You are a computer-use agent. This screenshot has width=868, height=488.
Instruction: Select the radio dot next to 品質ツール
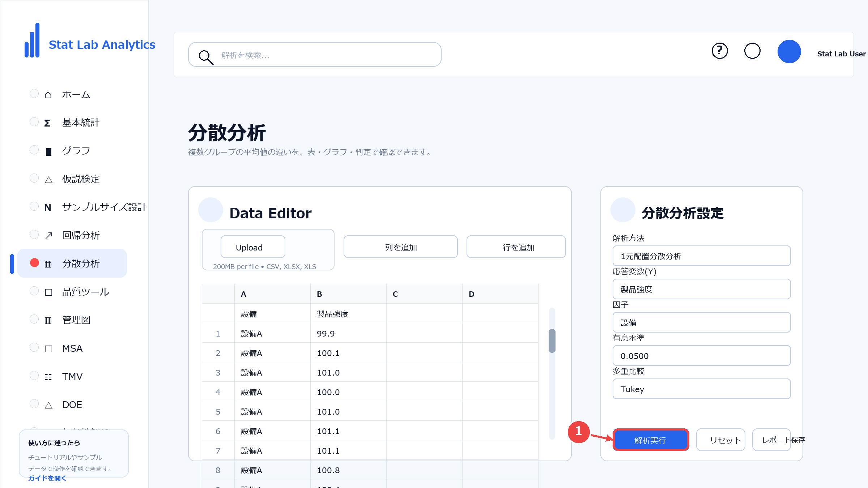[x=34, y=291]
